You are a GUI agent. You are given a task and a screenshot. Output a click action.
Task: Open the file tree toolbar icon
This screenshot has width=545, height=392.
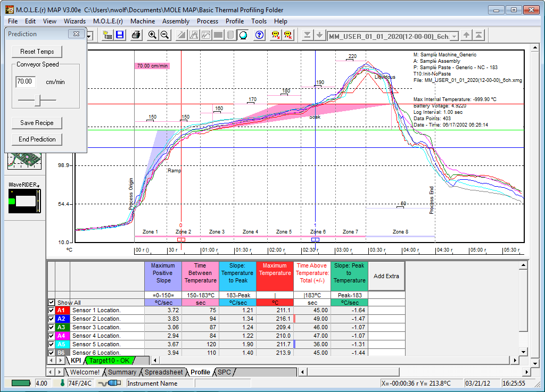(108, 35)
